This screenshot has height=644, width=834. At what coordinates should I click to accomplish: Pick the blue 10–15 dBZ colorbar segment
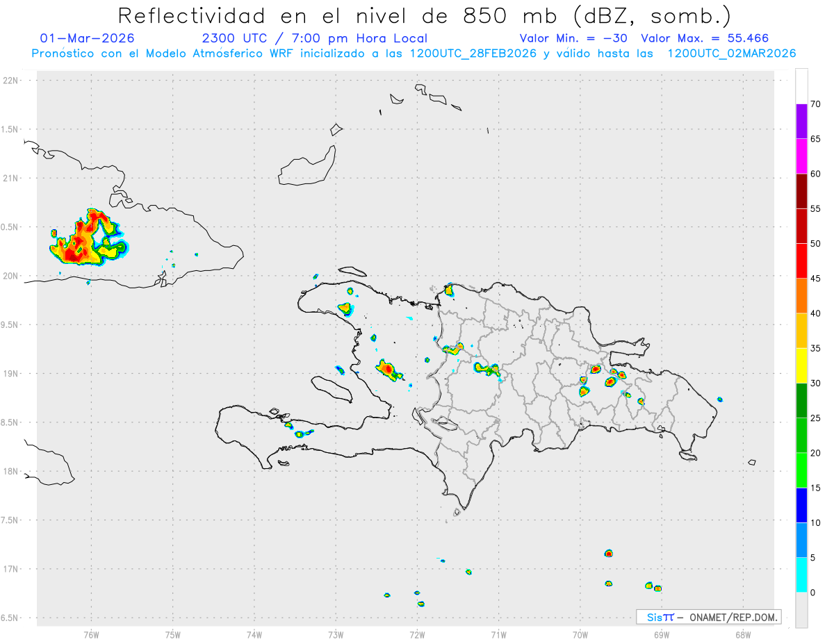801,505
